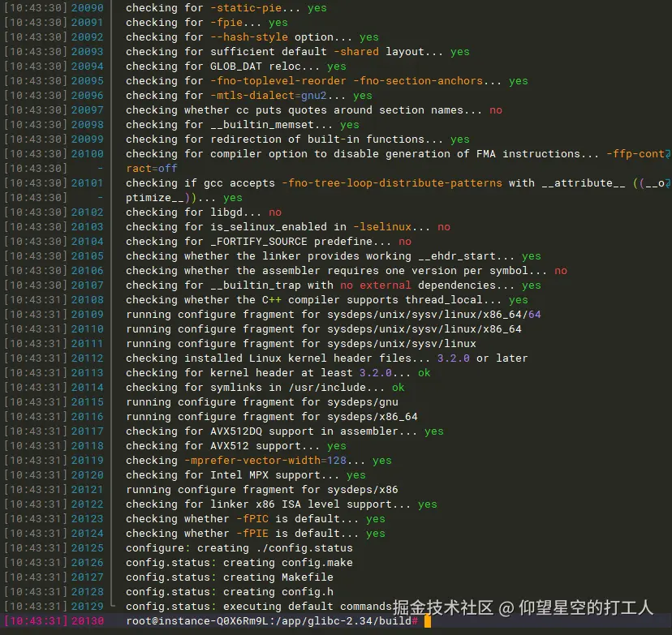Click './config.status' on line 20125
672x635 pixels.
click(304, 547)
